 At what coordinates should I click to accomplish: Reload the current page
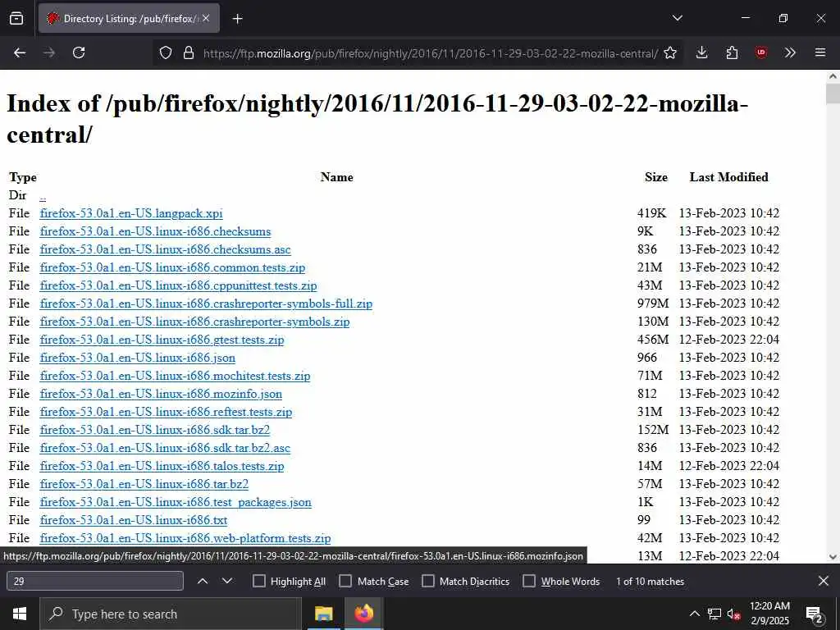coord(79,52)
